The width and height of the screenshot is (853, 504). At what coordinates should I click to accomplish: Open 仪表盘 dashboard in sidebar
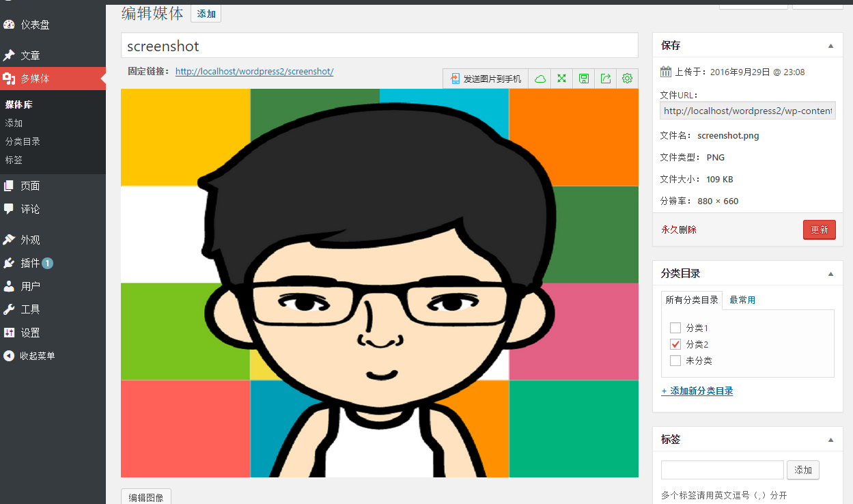(34, 25)
